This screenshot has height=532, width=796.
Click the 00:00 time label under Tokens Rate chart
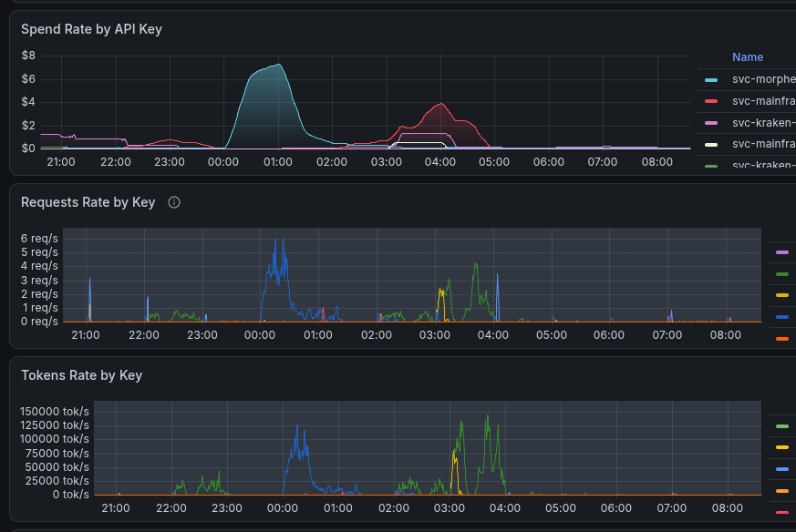(283, 508)
